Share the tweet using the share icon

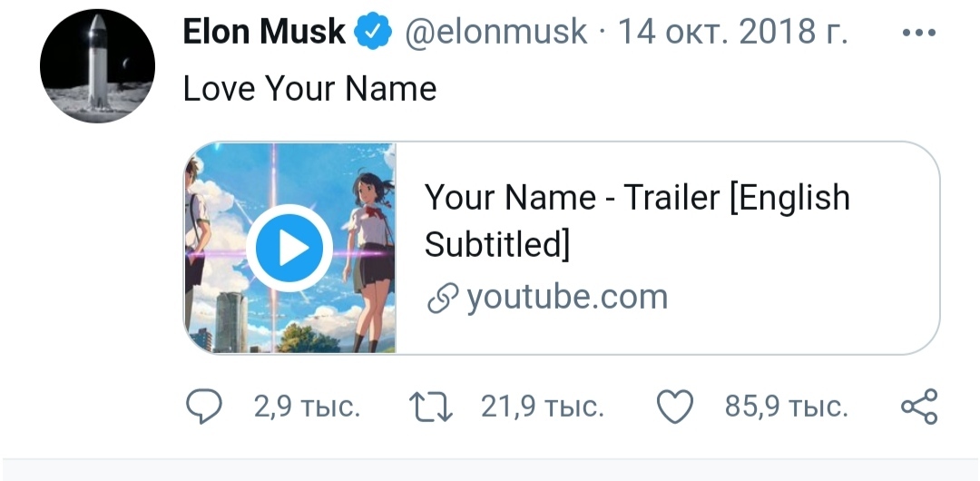[x=919, y=407]
